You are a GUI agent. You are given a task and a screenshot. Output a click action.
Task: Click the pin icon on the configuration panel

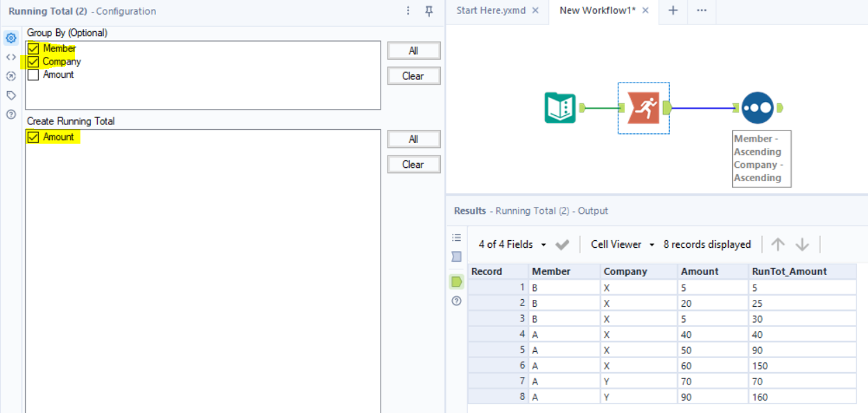pos(429,11)
